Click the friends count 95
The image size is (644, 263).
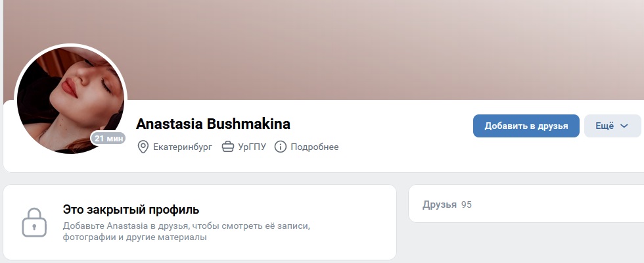(466, 204)
